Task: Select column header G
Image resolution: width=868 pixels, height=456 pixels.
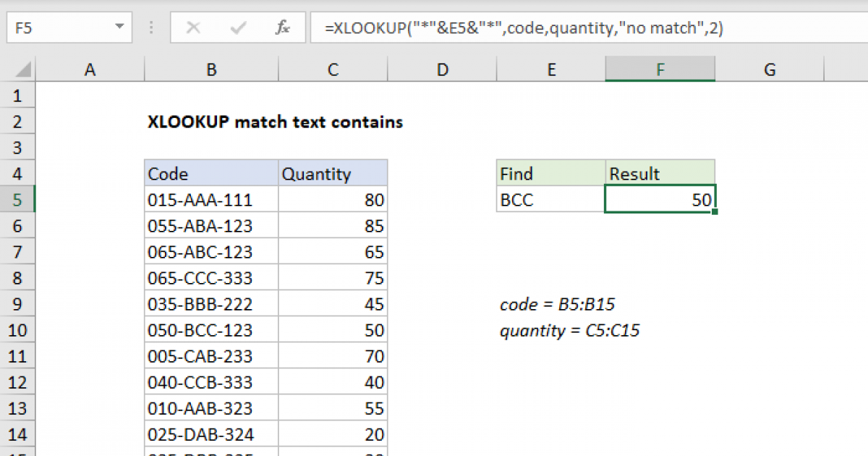Action: (770, 69)
